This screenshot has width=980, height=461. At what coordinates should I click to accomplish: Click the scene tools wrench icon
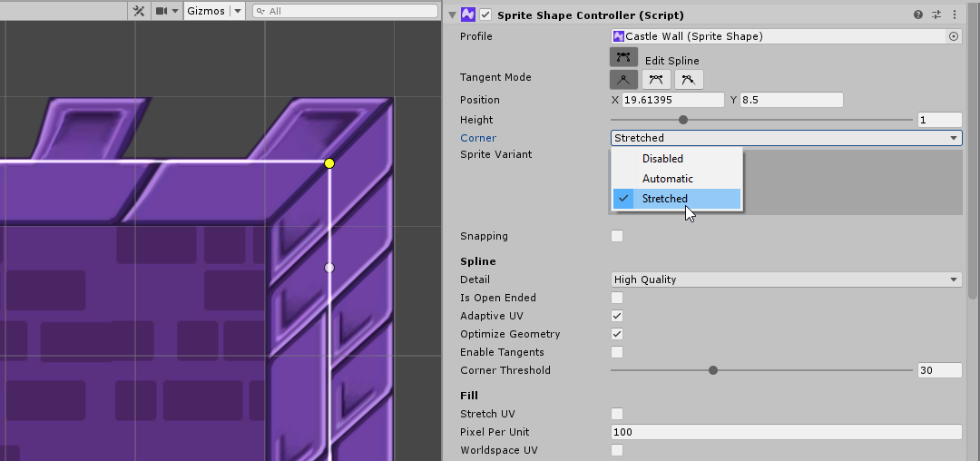coord(139,11)
